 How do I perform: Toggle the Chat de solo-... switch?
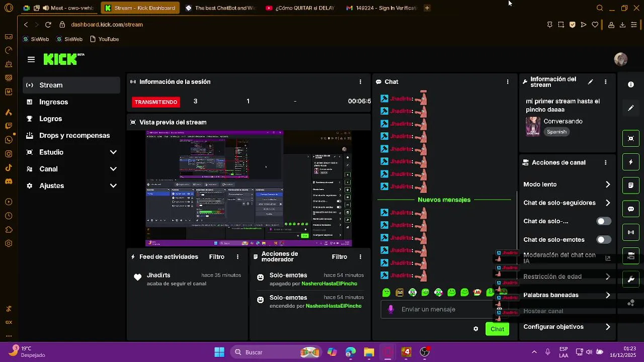603,221
